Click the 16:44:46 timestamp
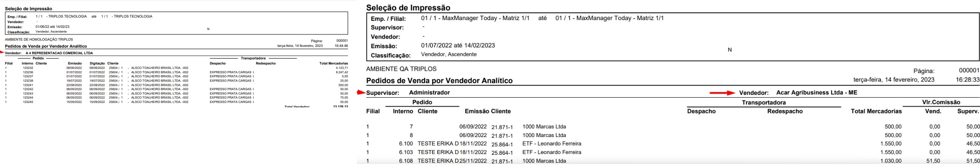Viewport: 980px width, 168px height. [x=341, y=46]
